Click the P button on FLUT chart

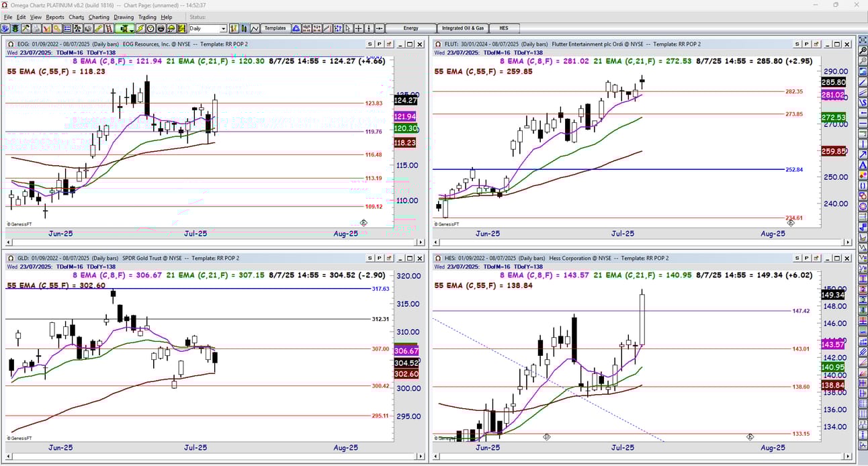point(807,44)
